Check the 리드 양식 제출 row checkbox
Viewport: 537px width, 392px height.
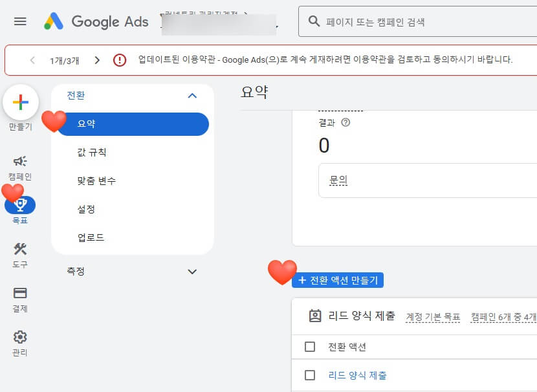[310, 375]
